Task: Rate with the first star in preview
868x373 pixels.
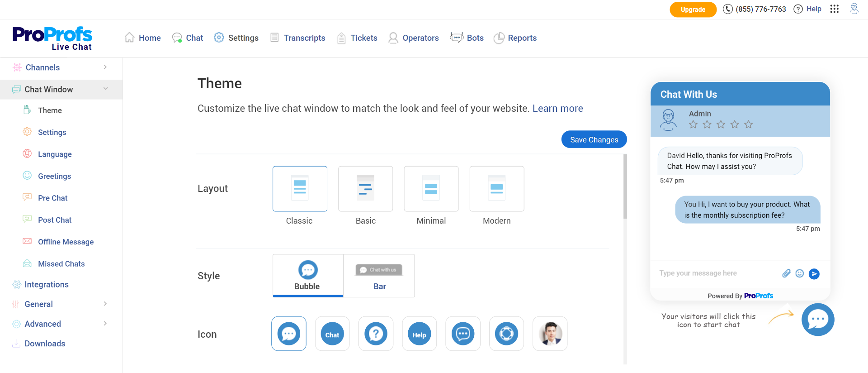Action: click(693, 124)
